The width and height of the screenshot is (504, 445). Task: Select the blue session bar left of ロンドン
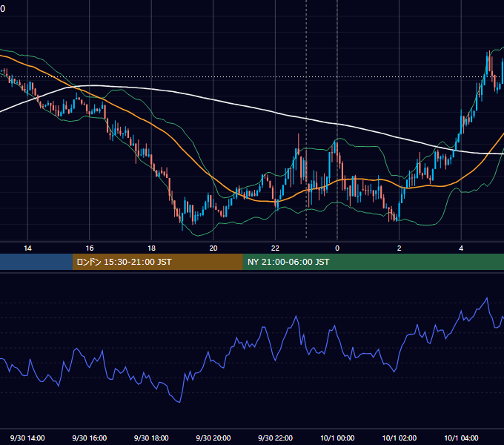pos(36,262)
